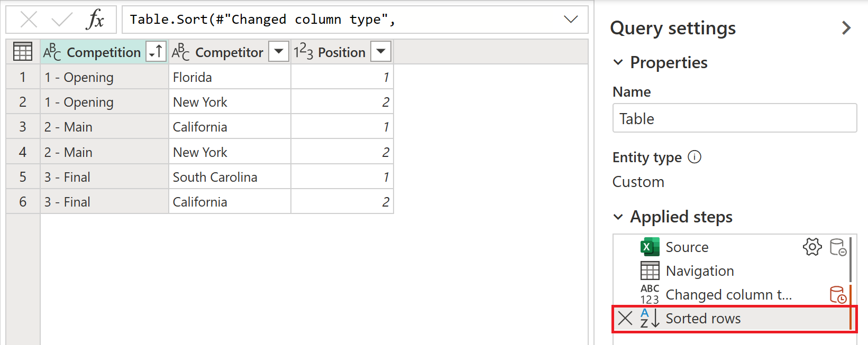Open the Position column filter dropdown
The image size is (868, 345).
tap(381, 52)
